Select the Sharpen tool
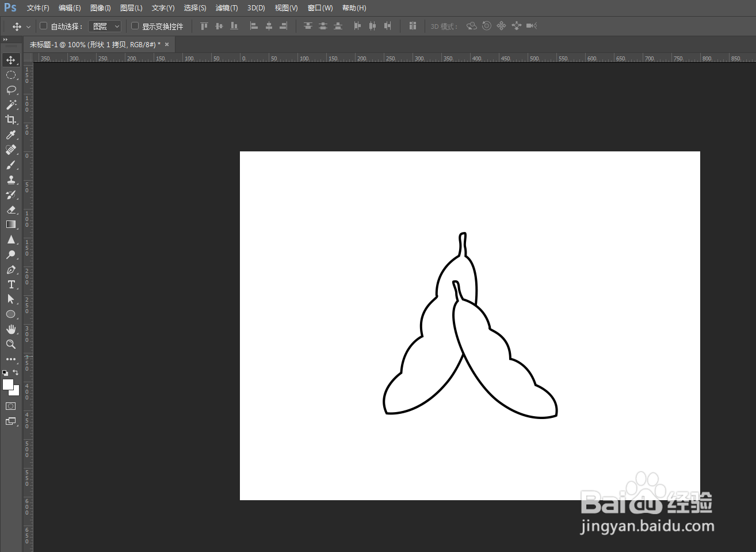Screen dimensions: 756x552 pyautogui.click(x=11, y=239)
